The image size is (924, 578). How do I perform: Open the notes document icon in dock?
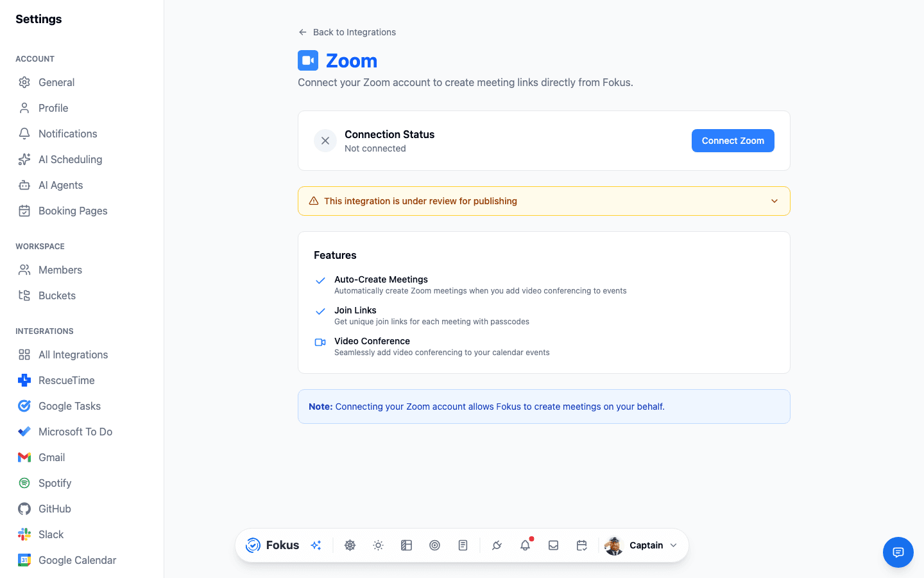[x=463, y=545]
